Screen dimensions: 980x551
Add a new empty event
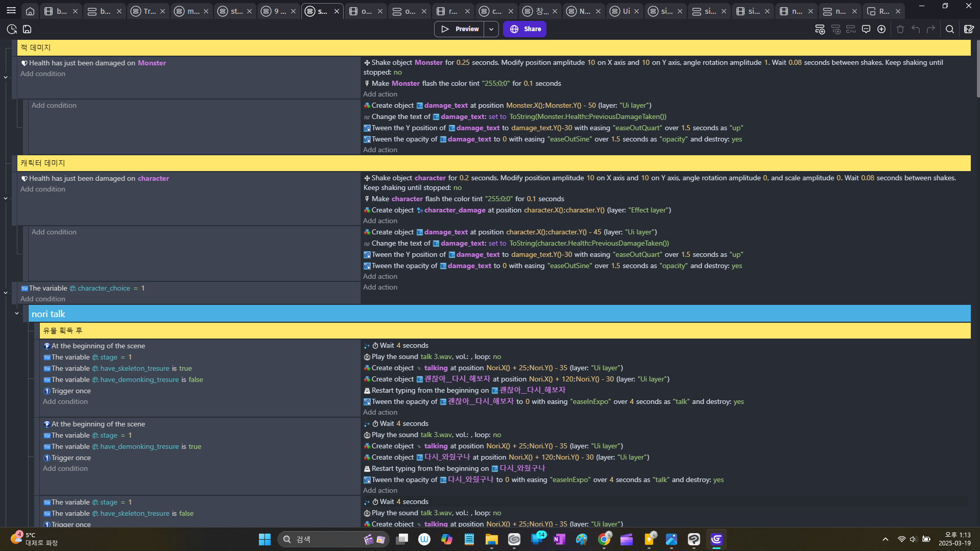[x=820, y=29]
